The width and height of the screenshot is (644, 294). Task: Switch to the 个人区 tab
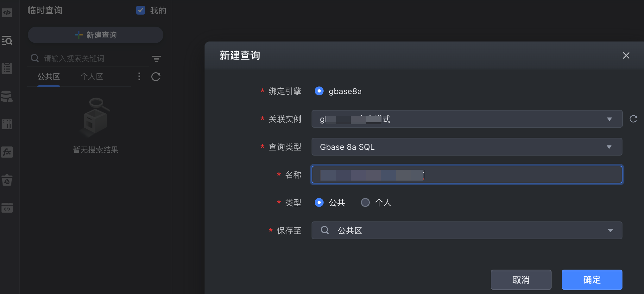pyautogui.click(x=92, y=77)
